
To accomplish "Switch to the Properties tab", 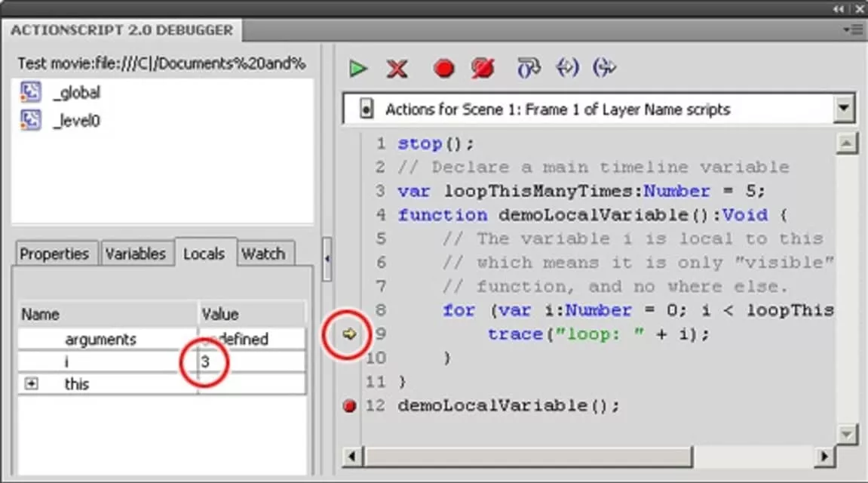I will (54, 254).
